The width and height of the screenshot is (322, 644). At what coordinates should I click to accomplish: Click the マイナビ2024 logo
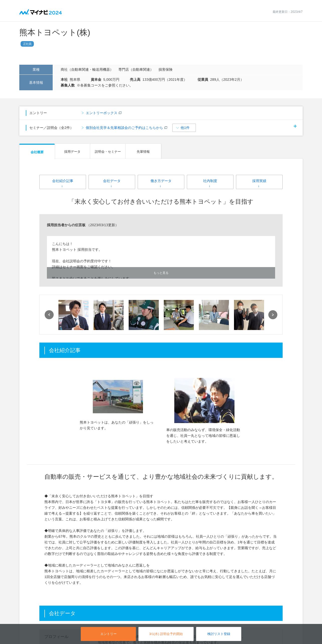coord(41,12)
